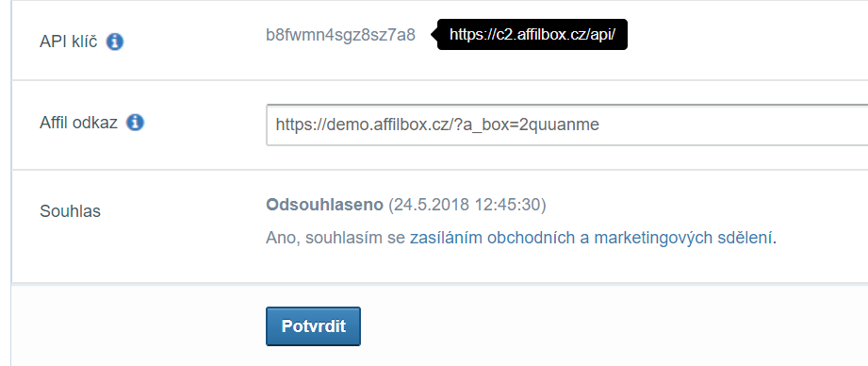Click the bold Odsouhlaseno status text
Viewport: 868px width, 366px height.
point(324,205)
